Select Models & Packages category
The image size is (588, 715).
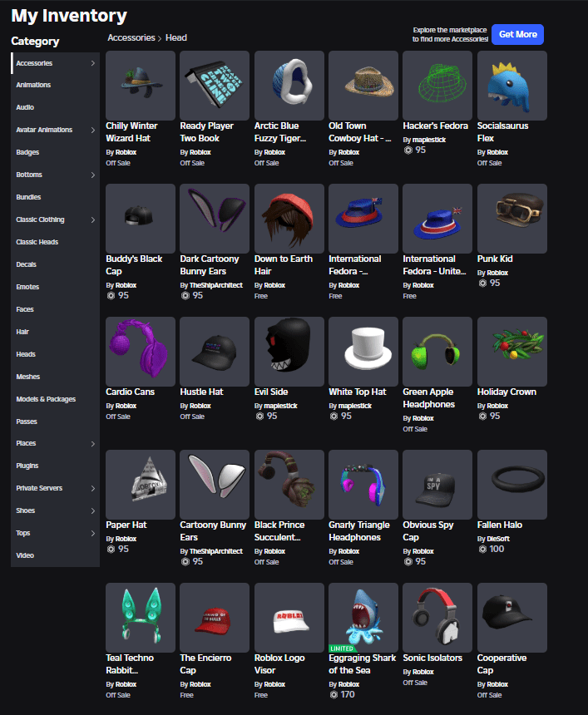pyautogui.click(x=55, y=399)
